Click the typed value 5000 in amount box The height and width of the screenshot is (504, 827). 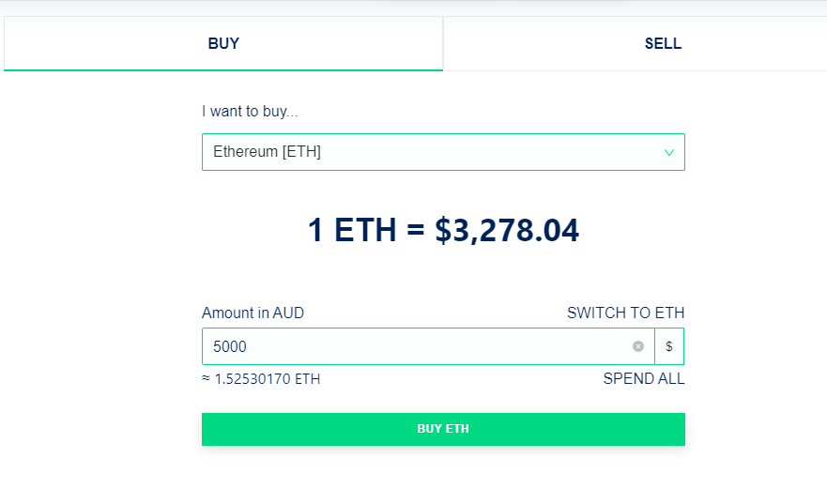click(x=230, y=346)
